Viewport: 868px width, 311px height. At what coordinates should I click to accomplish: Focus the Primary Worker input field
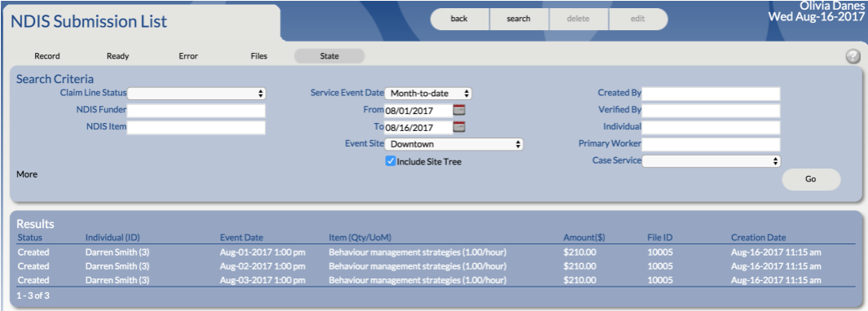[x=712, y=144]
